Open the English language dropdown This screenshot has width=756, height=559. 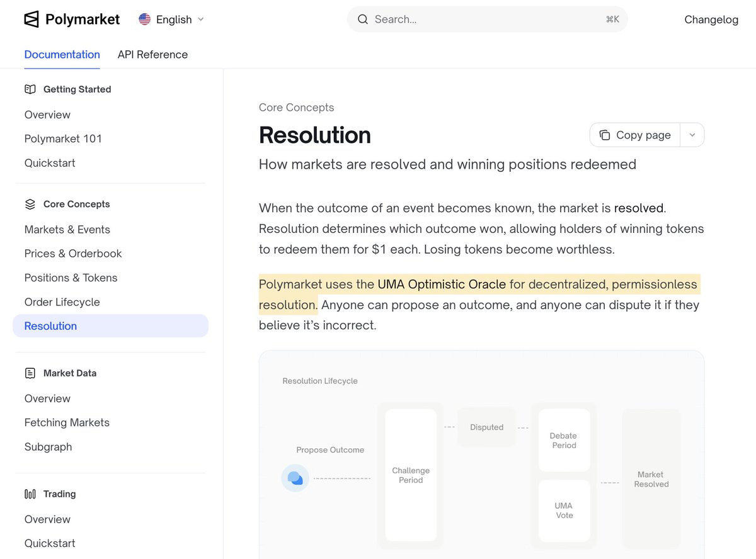click(x=171, y=20)
